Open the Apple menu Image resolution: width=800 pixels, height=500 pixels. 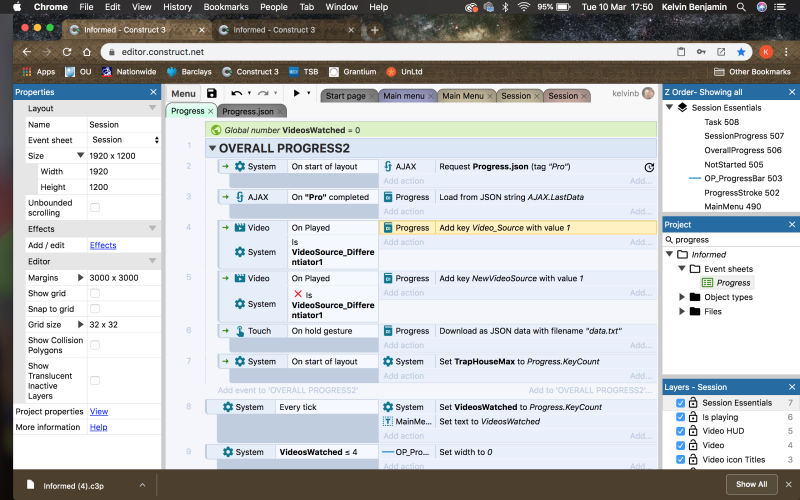click(17, 7)
